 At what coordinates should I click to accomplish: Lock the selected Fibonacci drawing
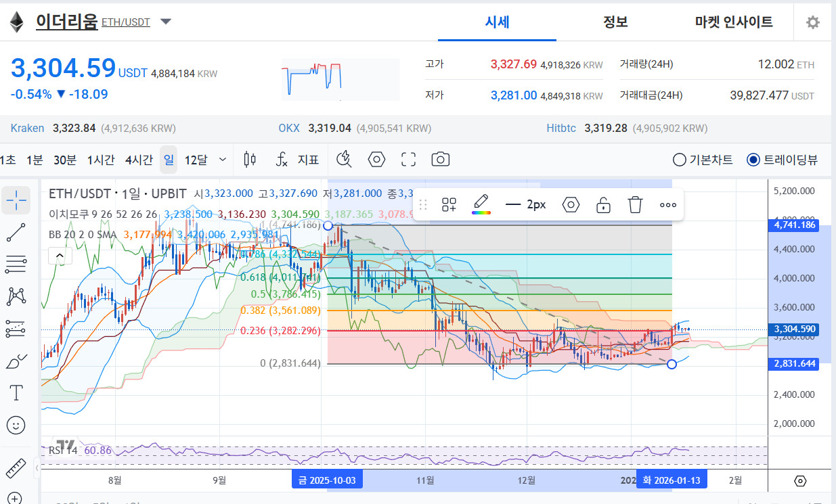[603, 204]
